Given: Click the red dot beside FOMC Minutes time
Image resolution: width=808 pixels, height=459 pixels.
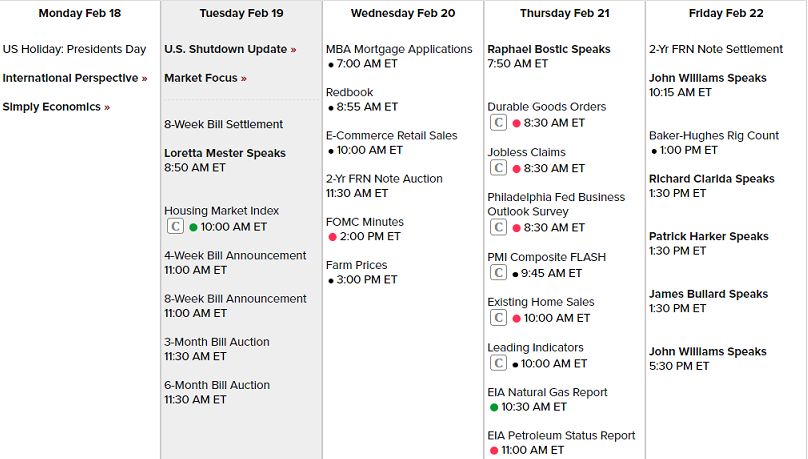Looking at the screenshot, I should click(x=332, y=237).
